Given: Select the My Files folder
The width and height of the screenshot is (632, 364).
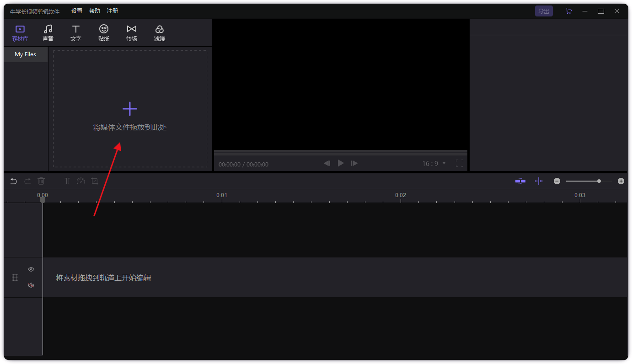Looking at the screenshot, I should point(26,54).
